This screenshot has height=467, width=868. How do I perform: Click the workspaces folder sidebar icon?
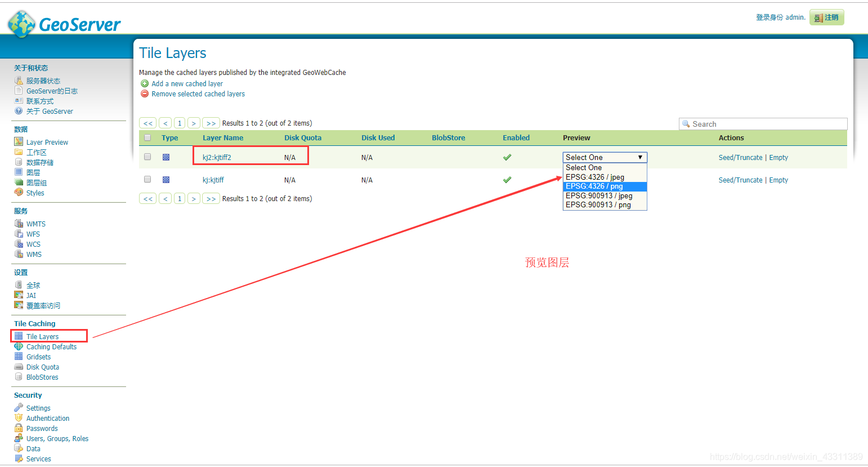click(19, 152)
